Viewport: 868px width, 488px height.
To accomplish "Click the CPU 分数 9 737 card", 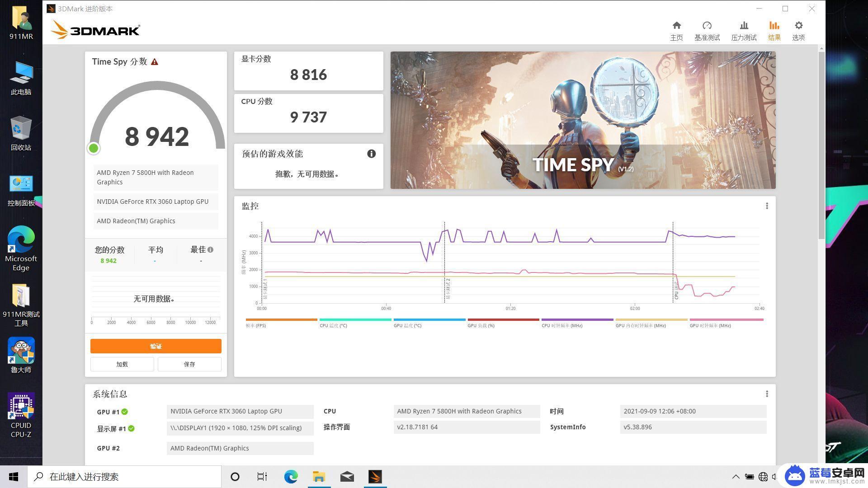I will coord(308,113).
